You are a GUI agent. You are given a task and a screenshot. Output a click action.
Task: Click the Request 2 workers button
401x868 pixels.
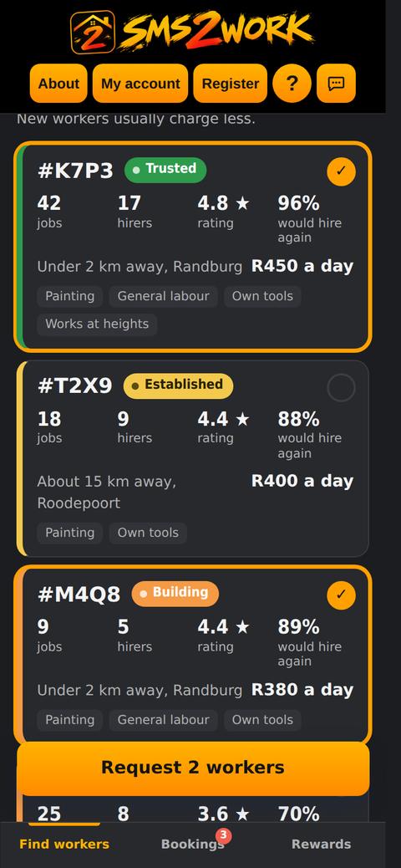coord(193,768)
